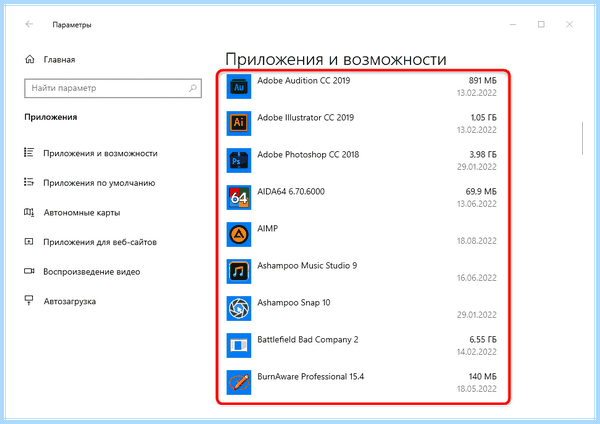Image resolution: width=600 pixels, height=424 pixels.
Task: Maximize the Параметры window
Action: pyautogui.click(x=541, y=24)
